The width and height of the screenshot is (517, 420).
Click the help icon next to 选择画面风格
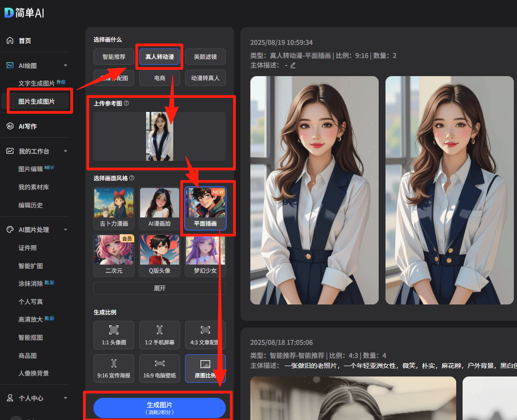click(x=132, y=178)
